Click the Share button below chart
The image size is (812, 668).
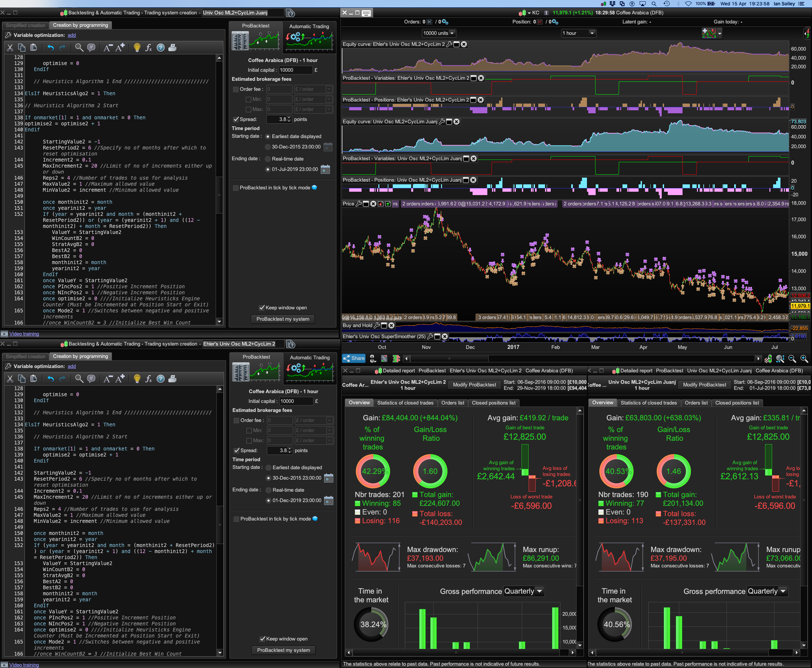354,359
